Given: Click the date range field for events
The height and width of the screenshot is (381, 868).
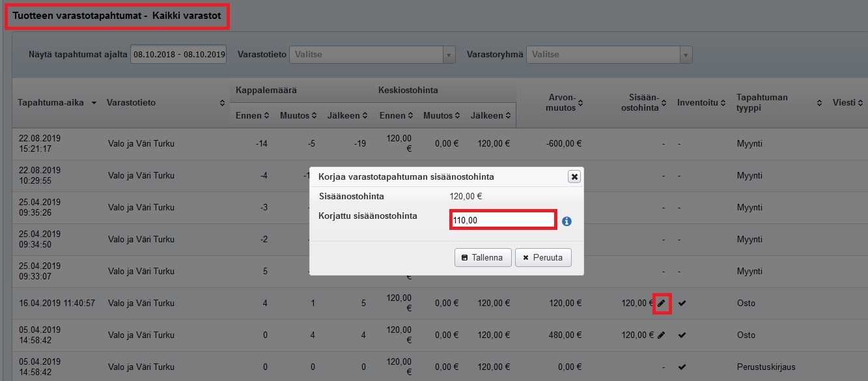Looking at the screenshot, I should [x=178, y=55].
